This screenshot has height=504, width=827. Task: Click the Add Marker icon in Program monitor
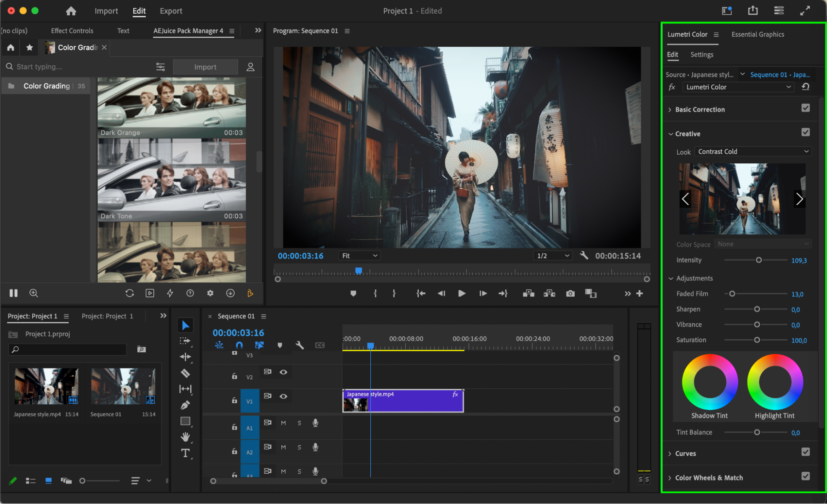pyautogui.click(x=353, y=294)
